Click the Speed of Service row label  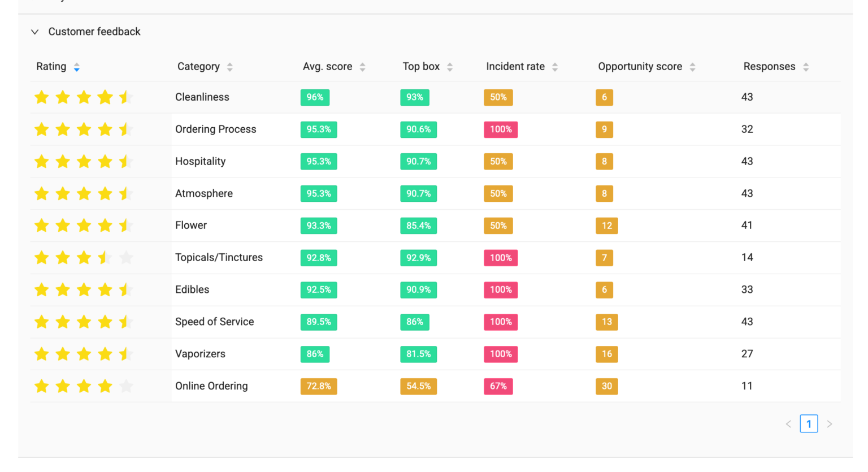214,322
